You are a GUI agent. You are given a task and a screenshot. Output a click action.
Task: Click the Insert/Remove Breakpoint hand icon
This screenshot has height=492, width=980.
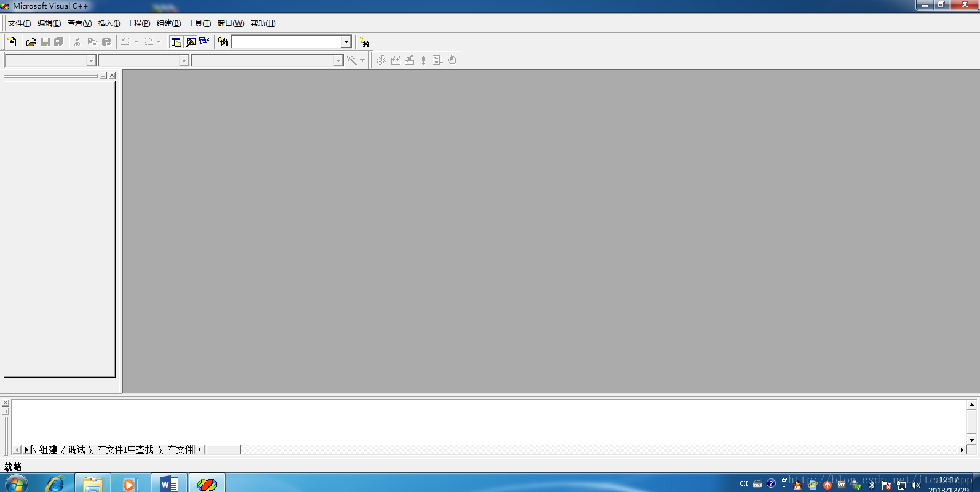[452, 60]
